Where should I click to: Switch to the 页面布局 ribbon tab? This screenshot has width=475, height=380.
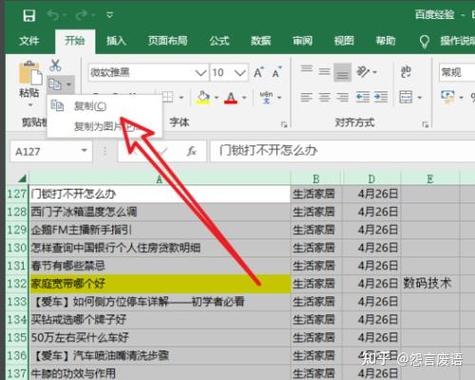[x=168, y=41]
